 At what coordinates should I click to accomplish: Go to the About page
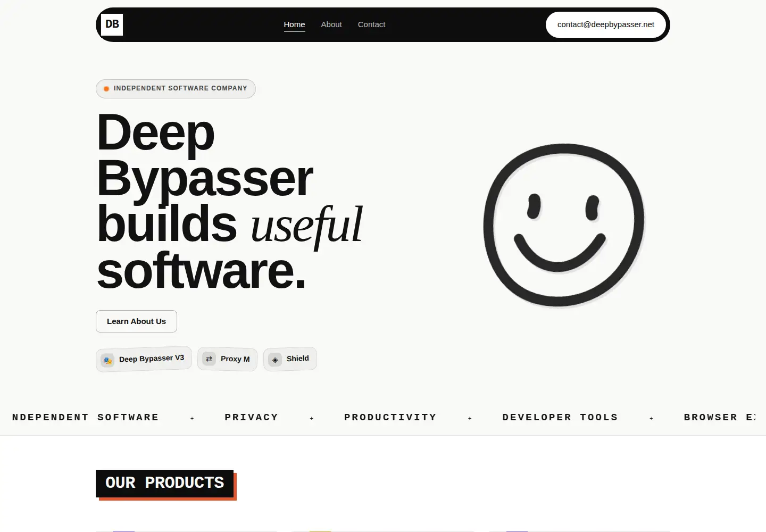pyautogui.click(x=331, y=24)
